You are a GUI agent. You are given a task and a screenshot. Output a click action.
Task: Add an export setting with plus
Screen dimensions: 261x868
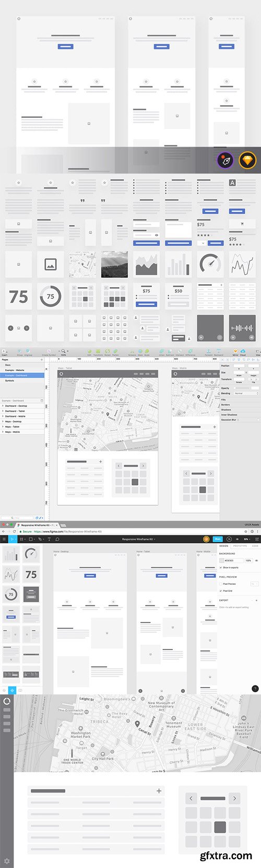[256, 600]
